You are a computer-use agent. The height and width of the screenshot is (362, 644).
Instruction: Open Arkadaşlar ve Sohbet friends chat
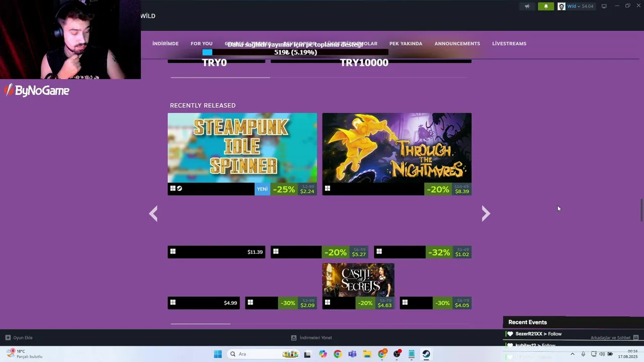614,338
